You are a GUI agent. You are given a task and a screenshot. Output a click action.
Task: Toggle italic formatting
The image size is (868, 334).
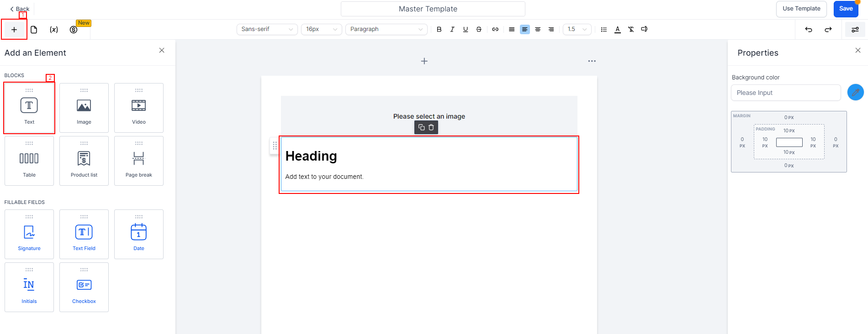point(452,29)
